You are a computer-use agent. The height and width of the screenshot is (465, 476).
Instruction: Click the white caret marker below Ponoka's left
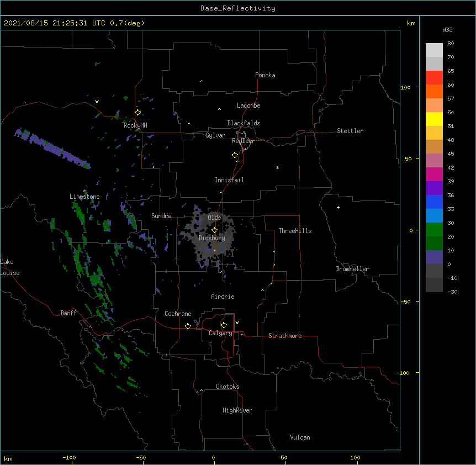pos(202,81)
